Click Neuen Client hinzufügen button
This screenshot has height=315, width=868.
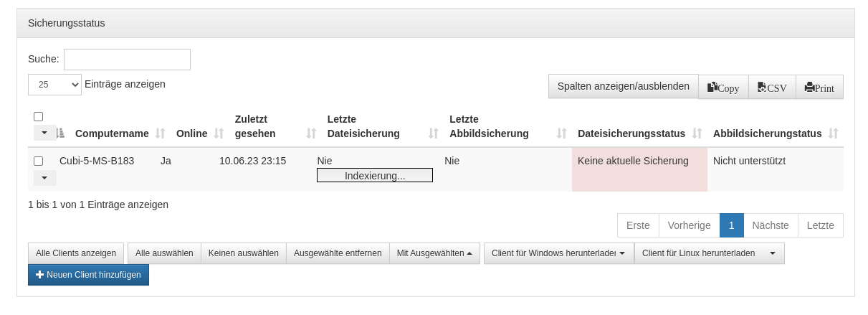88,275
